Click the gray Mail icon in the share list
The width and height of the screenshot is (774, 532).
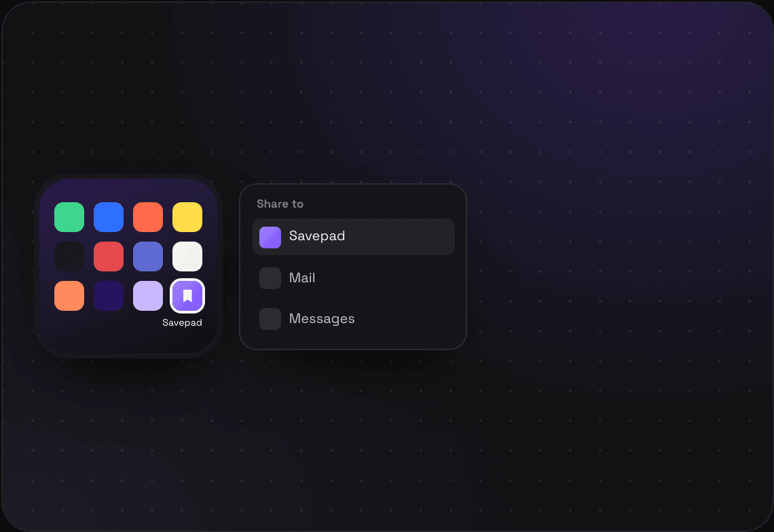(270, 278)
